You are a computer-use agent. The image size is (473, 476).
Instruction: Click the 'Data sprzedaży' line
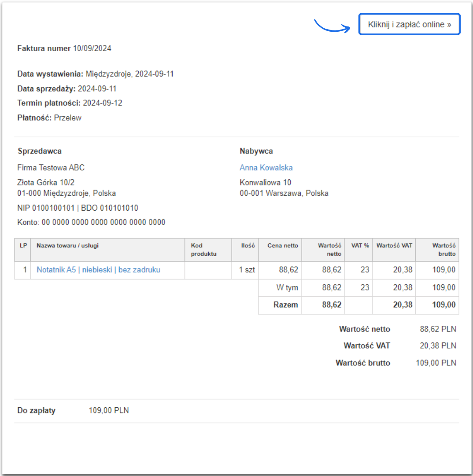coord(67,89)
